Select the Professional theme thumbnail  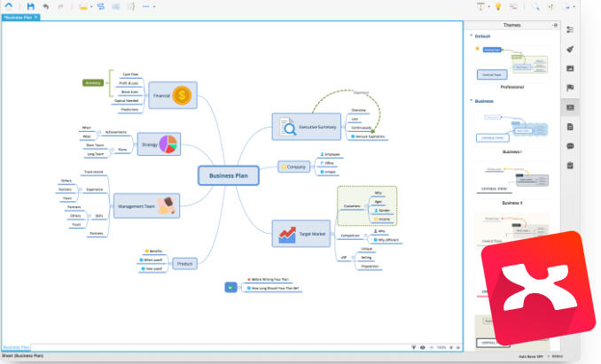(512, 67)
